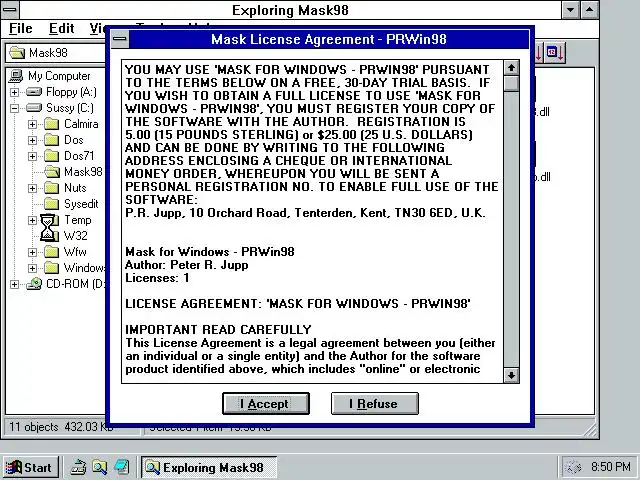Click the Sysedit folder icon
640x480 pixels.
click(x=51, y=204)
